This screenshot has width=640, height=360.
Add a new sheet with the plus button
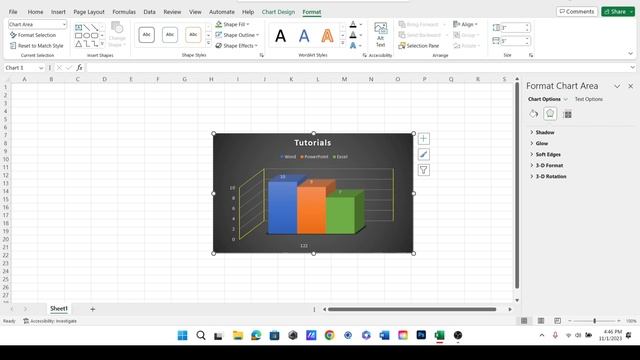click(93, 309)
